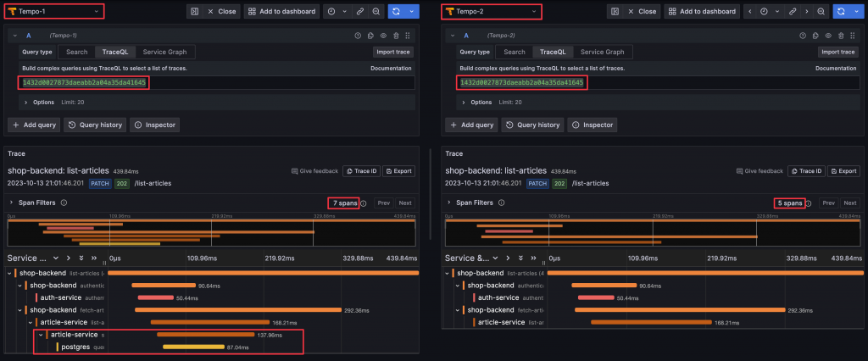Screen dimensions: 868x361
Task: Click Prev span button in Tempo-2
Action: 829,203
